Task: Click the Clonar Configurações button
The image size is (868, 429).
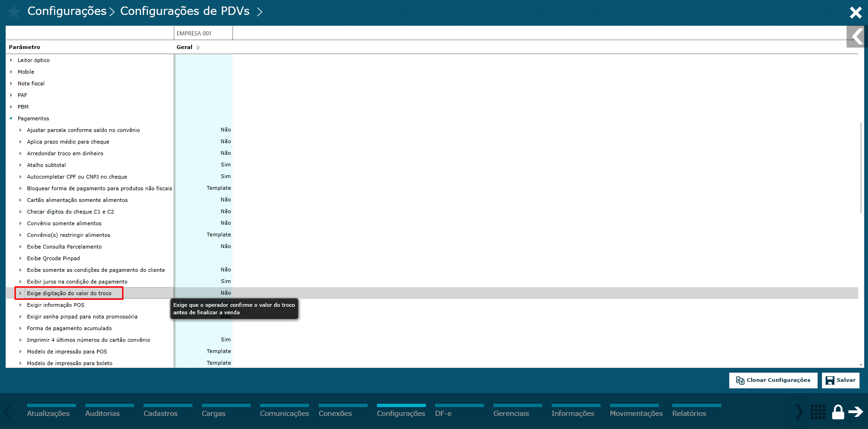Action: coord(773,381)
